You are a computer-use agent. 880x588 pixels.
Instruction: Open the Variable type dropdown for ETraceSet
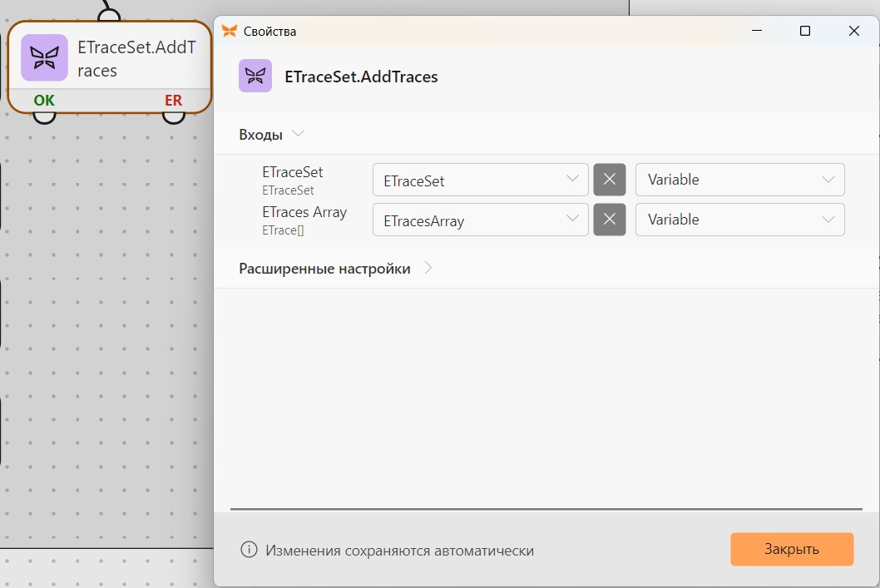(739, 180)
